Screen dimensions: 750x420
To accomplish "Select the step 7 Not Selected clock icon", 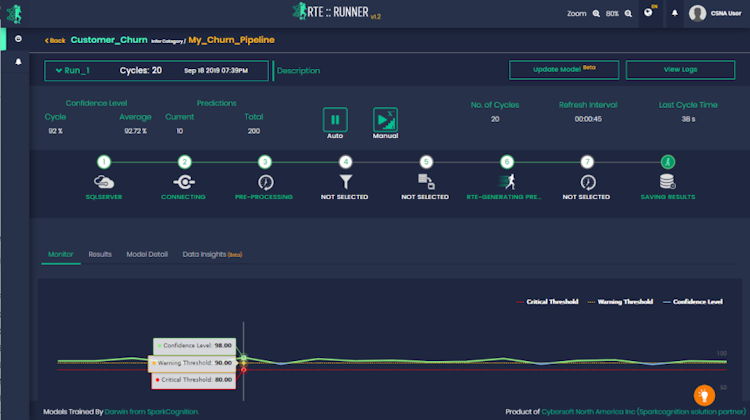I will 588,182.
